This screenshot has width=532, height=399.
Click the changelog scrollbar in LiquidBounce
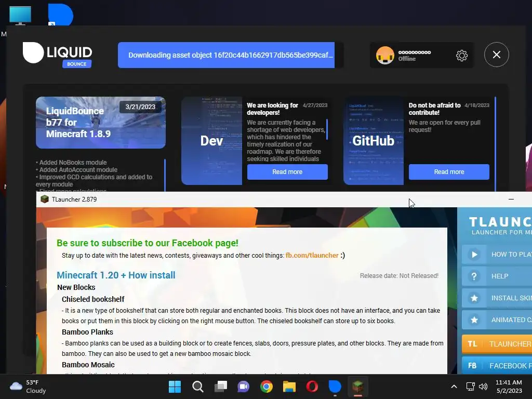tap(165, 175)
